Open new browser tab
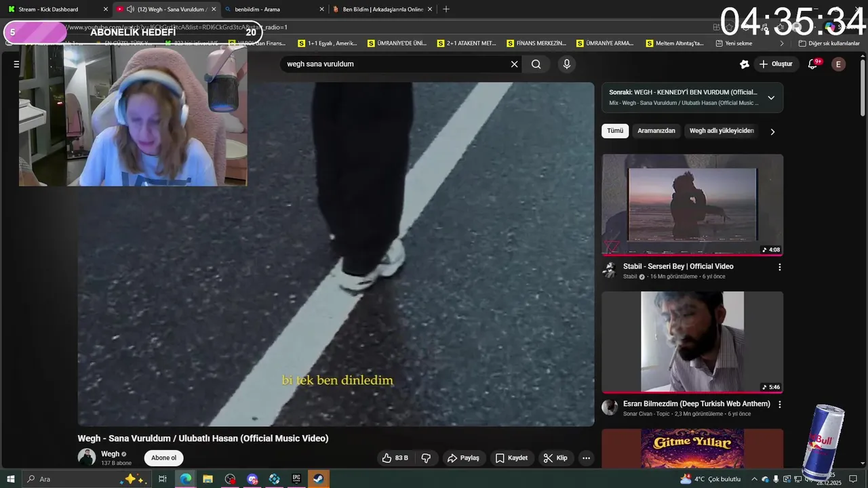This screenshot has height=488, width=868. pos(446,9)
